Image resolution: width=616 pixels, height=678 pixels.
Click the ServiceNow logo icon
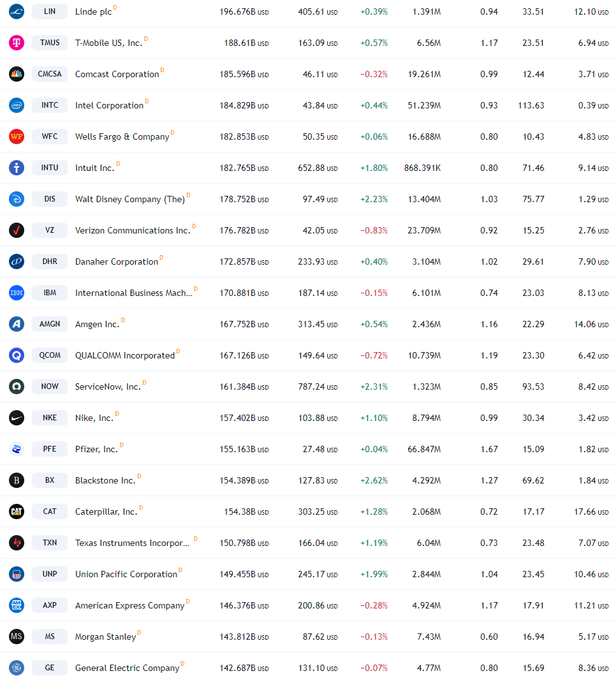17,387
